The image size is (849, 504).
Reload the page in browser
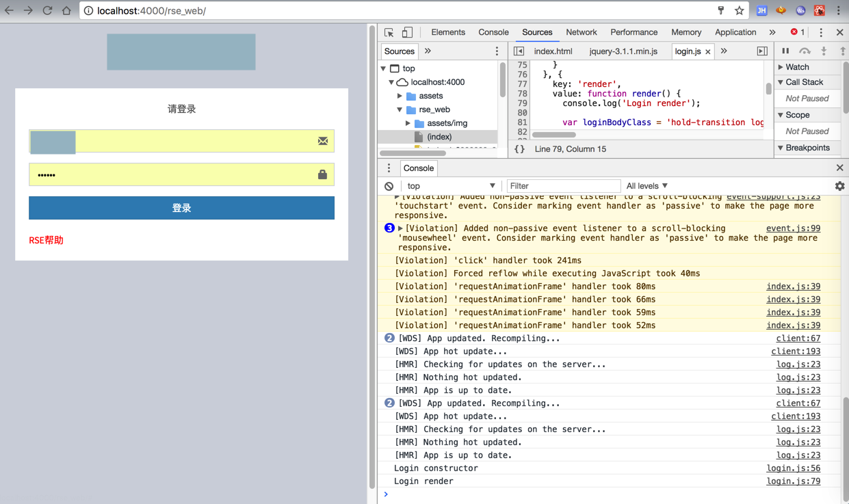coord(47,11)
